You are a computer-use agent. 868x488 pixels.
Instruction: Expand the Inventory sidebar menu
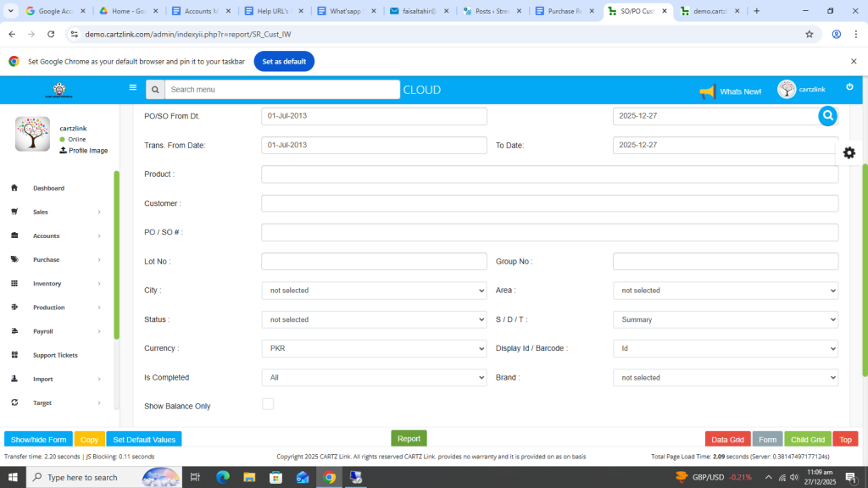pos(56,284)
